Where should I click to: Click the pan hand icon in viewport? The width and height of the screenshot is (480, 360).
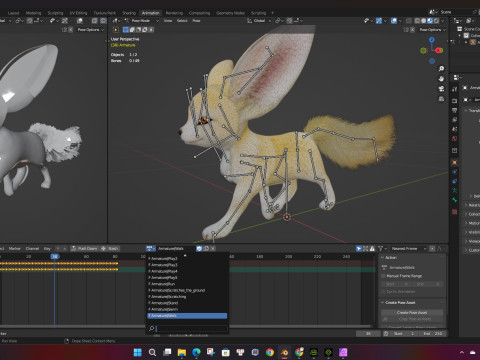tap(441, 79)
